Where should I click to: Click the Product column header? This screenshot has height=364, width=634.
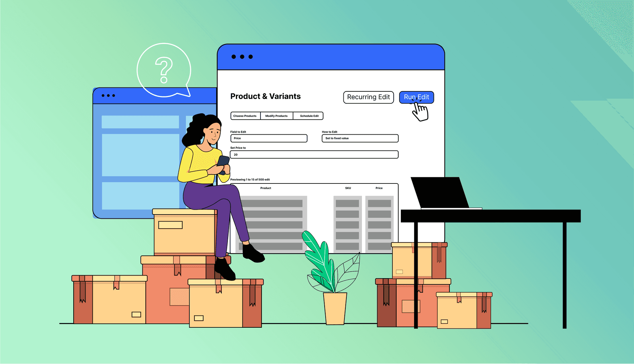click(x=265, y=188)
